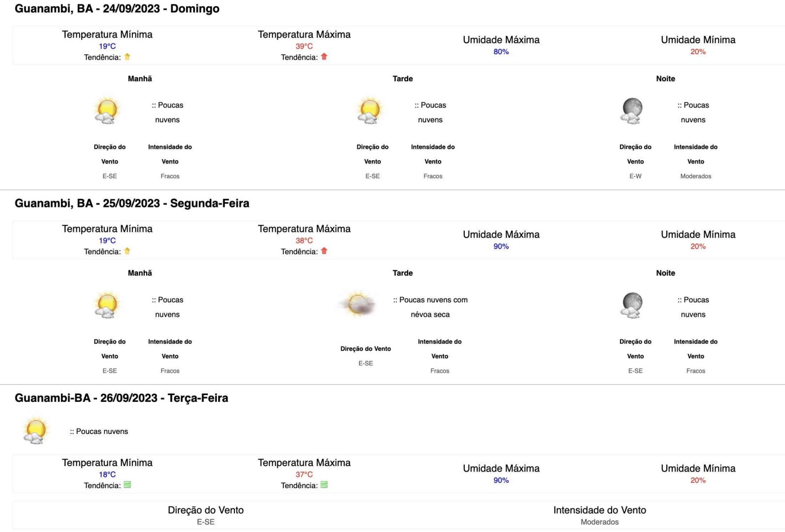Click the Sunday night moon-cloud icon
This screenshot has width=785, height=532.
[632, 110]
